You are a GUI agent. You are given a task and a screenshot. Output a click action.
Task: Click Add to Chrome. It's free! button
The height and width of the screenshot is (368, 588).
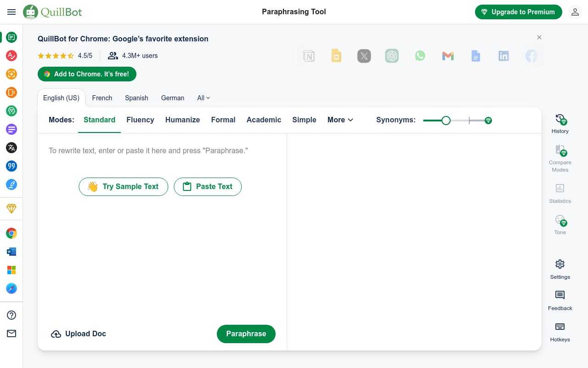87,74
